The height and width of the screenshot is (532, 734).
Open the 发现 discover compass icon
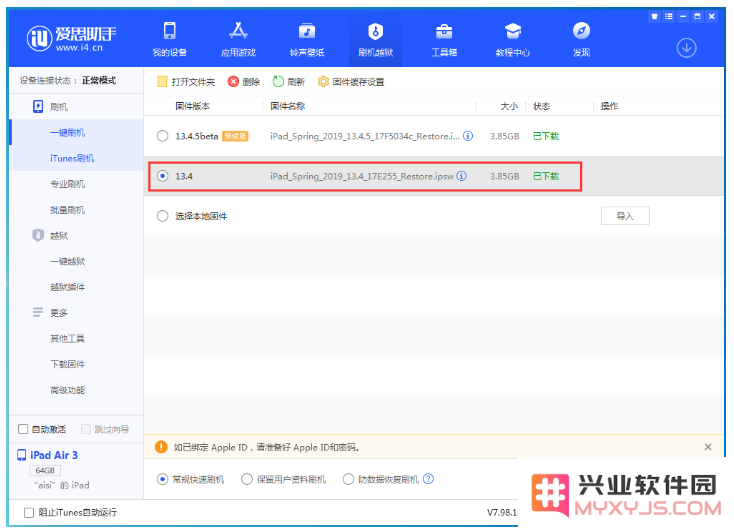coord(581,39)
